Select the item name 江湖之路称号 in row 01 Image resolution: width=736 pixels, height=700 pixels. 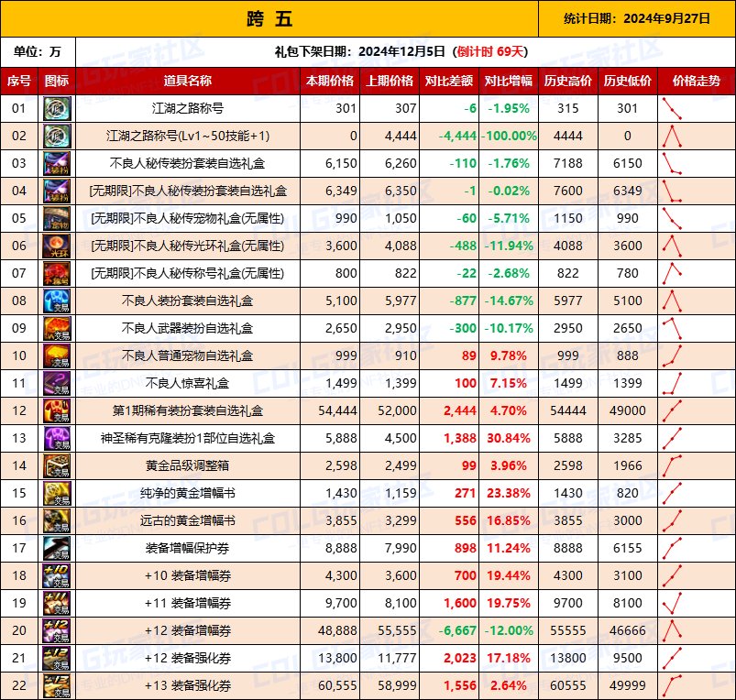(x=188, y=108)
